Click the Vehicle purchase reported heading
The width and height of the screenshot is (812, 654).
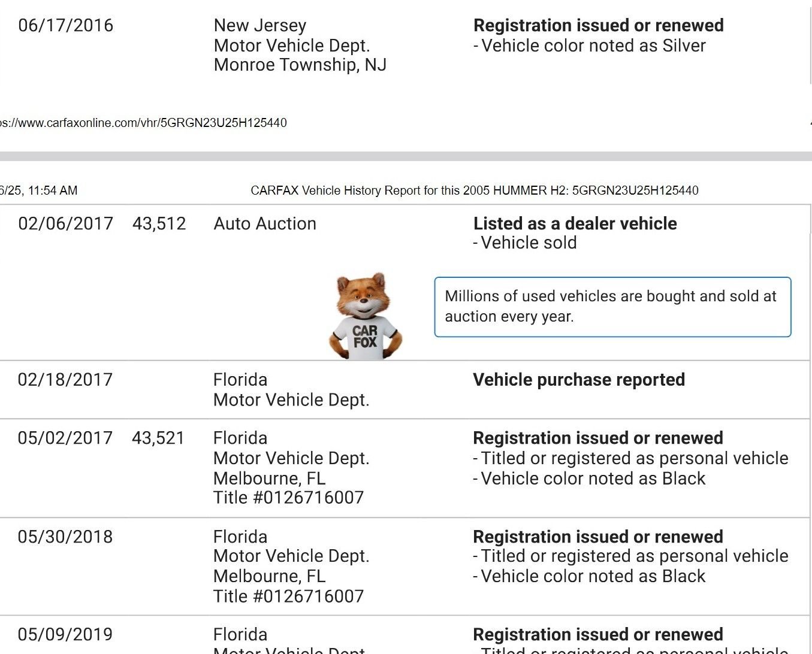pyautogui.click(x=578, y=380)
